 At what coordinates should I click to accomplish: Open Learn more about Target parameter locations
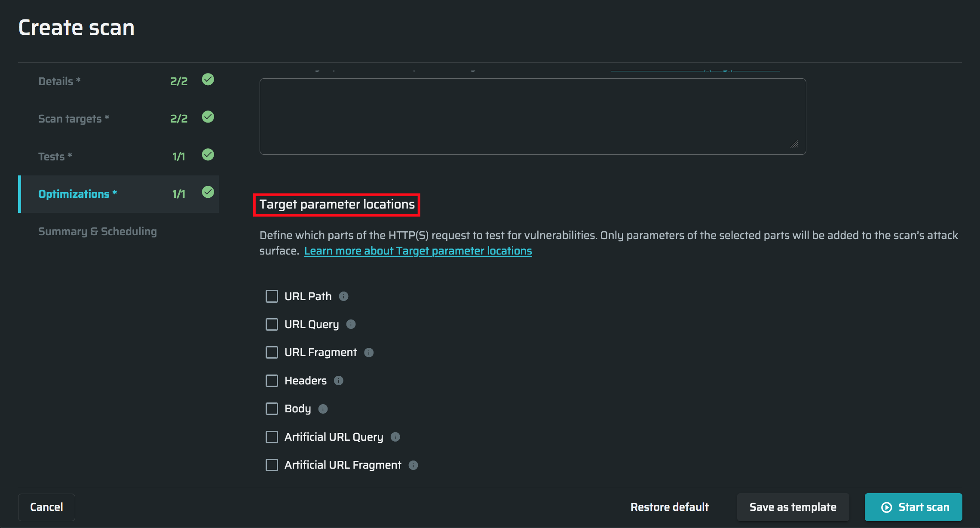[418, 251]
